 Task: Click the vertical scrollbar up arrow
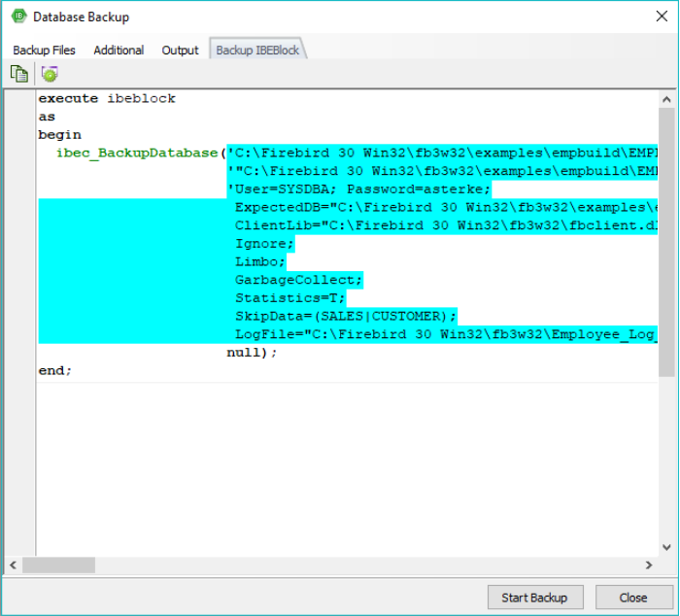(x=666, y=98)
